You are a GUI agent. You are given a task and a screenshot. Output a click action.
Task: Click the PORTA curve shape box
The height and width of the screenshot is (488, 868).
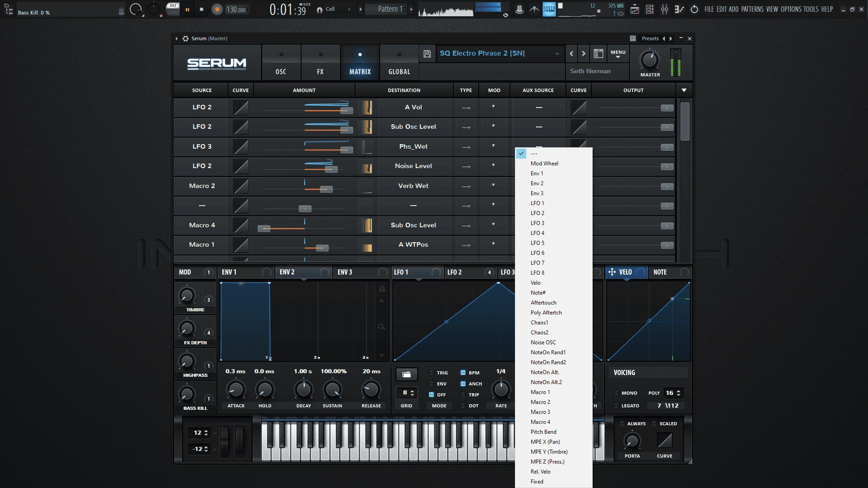(x=665, y=440)
